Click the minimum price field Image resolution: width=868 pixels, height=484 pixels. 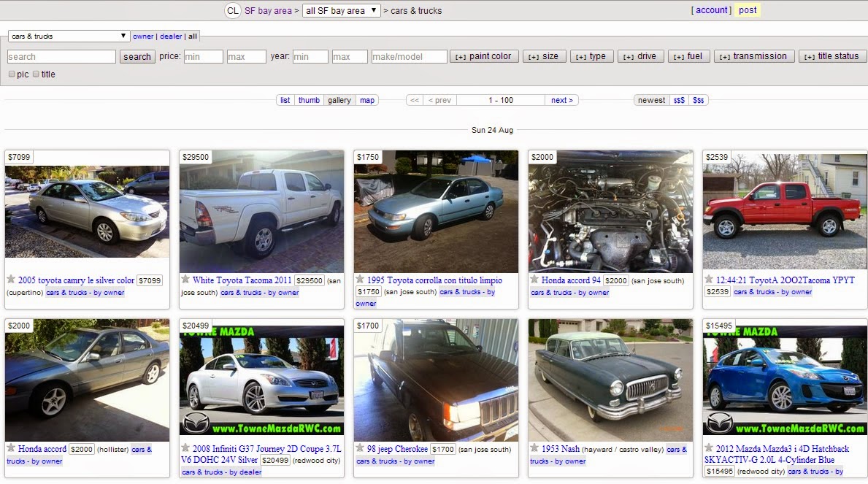(203, 56)
